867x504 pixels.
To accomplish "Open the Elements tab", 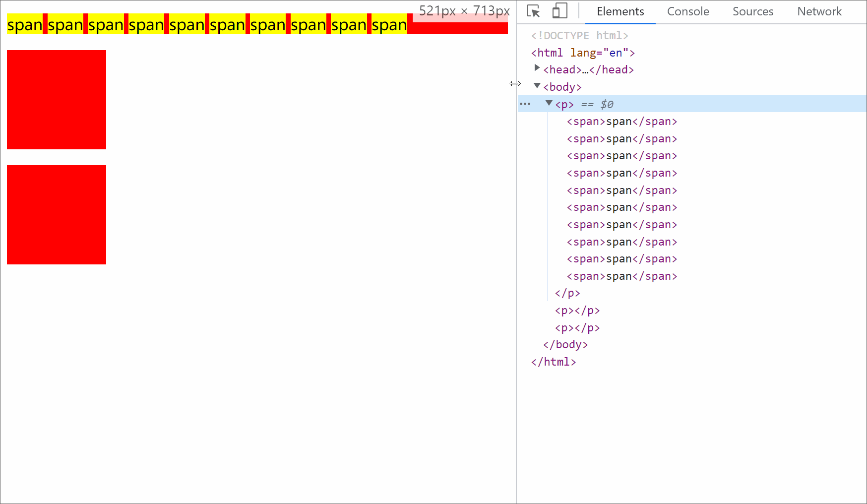I will coord(620,11).
